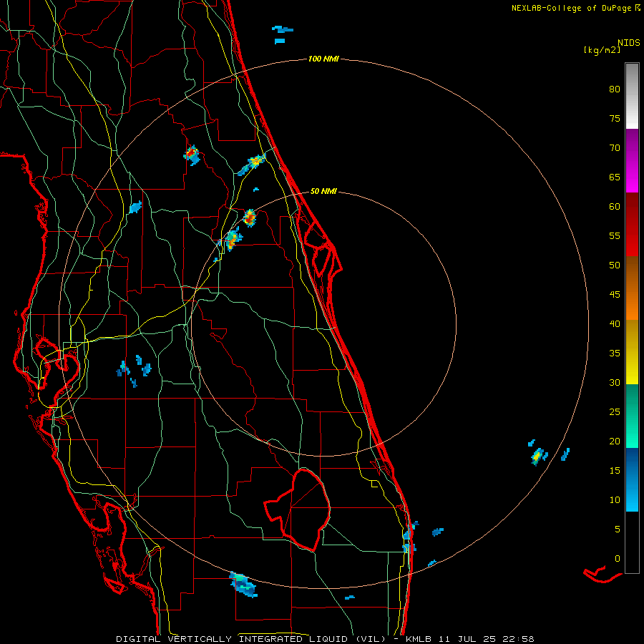644x644 pixels.
Task: Pick the white-gray segment of the color bar
Action: [632, 96]
